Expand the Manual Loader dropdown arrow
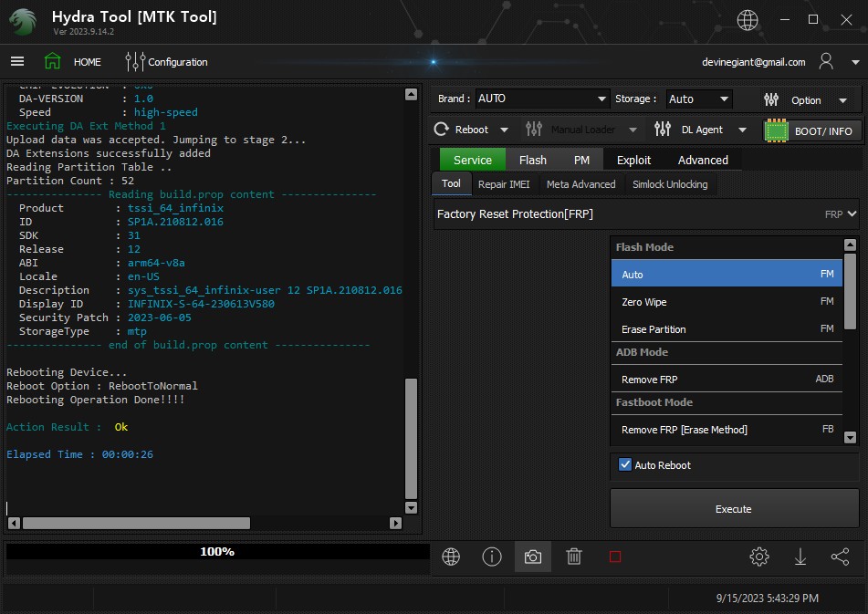Viewport: 868px width, 614px height. 633,130
